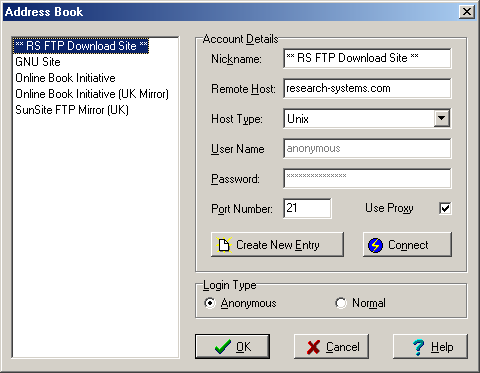The image size is (480, 373).
Task: Connect to the selected FTP site
Action: click(407, 245)
